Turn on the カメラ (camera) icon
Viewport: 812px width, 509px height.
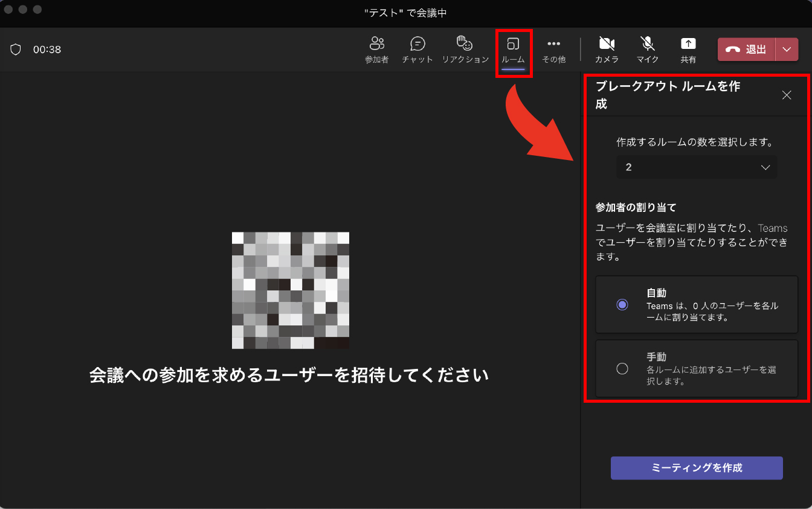tap(607, 43)
